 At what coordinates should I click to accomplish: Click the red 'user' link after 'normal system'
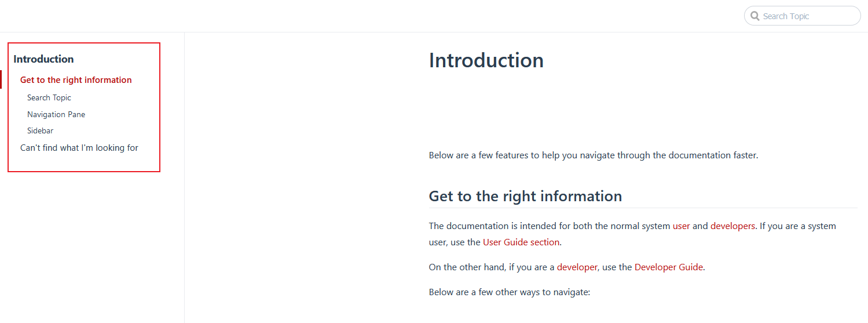coord(681,226)
